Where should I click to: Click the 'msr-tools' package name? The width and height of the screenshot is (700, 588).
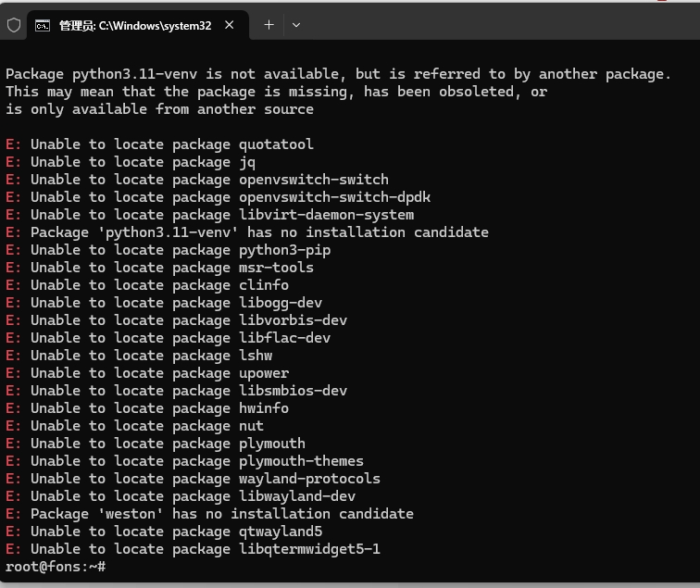tap(276, 268)
